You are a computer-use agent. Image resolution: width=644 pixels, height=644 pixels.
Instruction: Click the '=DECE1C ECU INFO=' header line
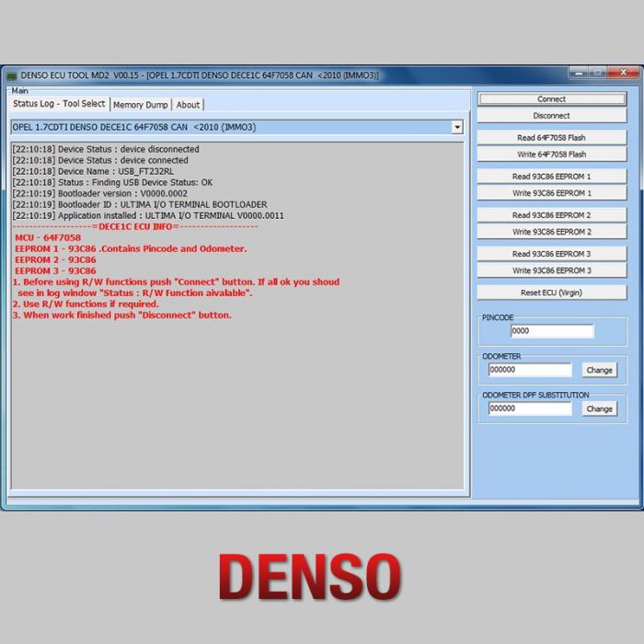coord(135,226)
